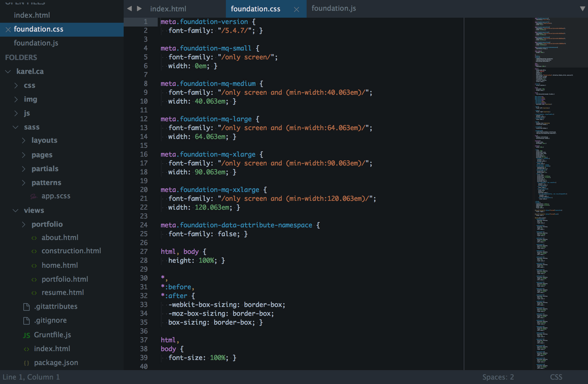The image size is (588, 384).
Task: Click meta.foundation-mq-small selector text
Action: click(x=206, y=48)
